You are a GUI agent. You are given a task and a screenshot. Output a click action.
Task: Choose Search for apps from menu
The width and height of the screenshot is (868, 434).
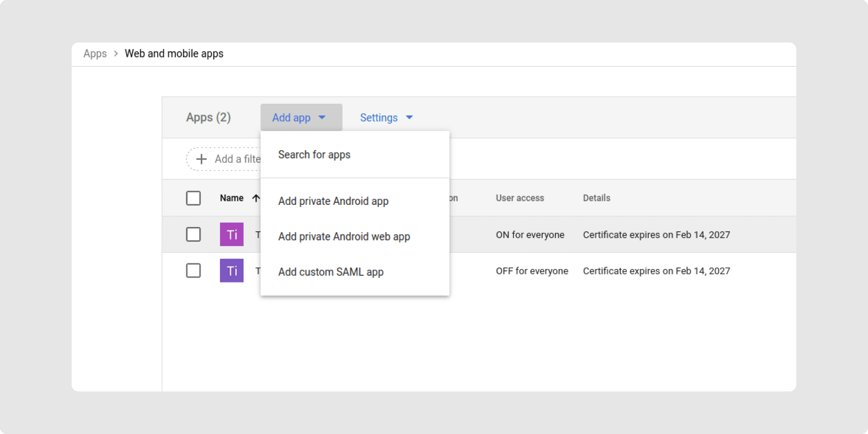tap(314, 155)
